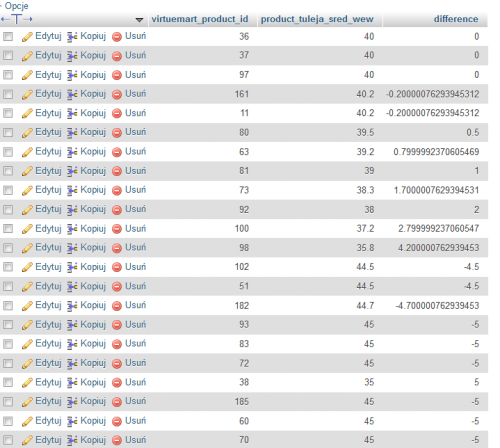Image resolution: width=500 pixels, height=448 pixels.
Task: Click Usuń link for product 97
Action: (135, 75)
